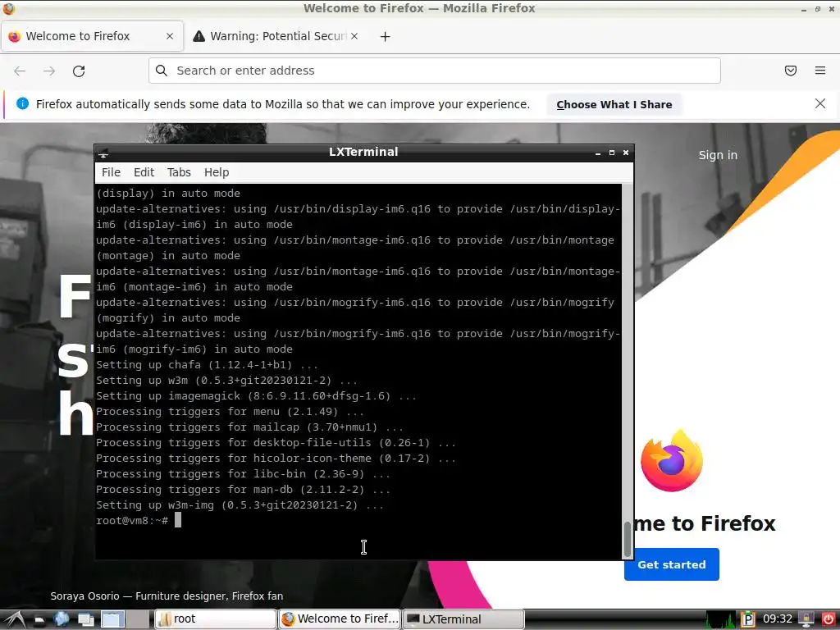Click the 'Processing triggers for man-db' line
840x630 pixels.
243,489
